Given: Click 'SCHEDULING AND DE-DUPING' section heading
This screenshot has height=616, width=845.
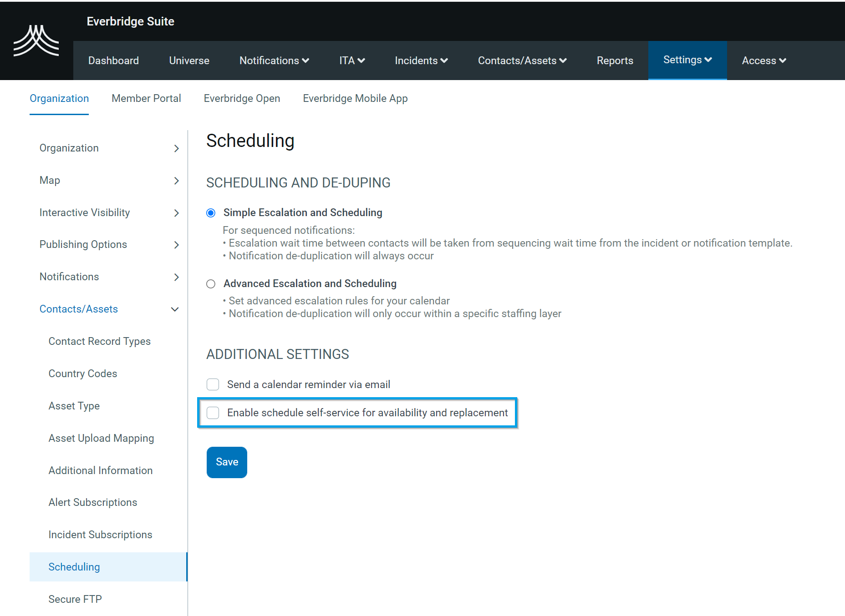Looking at the screenshot, I should (x=298, y=182).
